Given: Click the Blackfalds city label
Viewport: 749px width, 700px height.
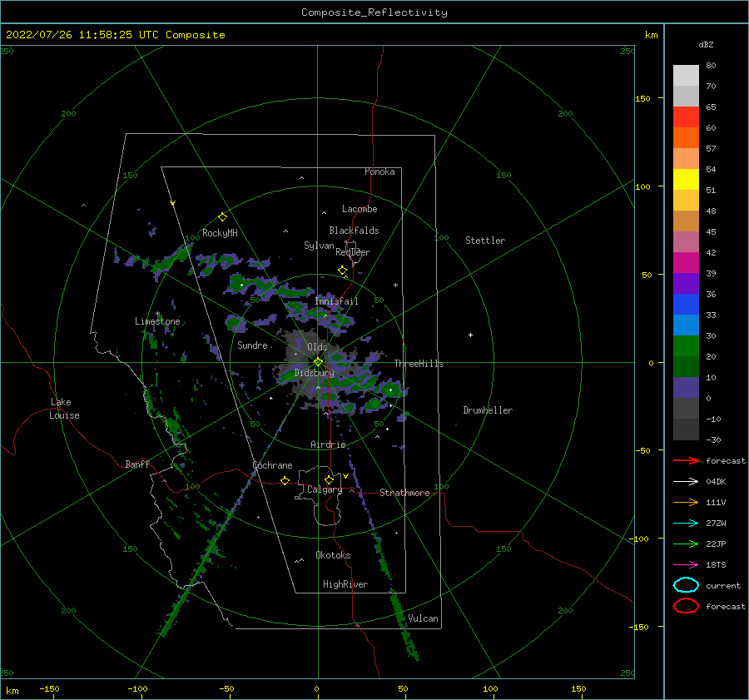Looking at the screenshot, I should pos(354,231).
